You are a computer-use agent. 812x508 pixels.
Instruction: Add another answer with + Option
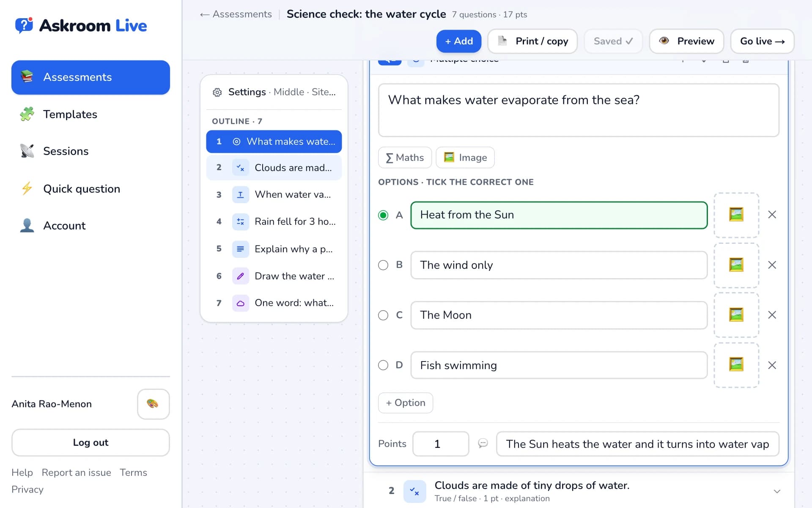(x=405, y=403)
